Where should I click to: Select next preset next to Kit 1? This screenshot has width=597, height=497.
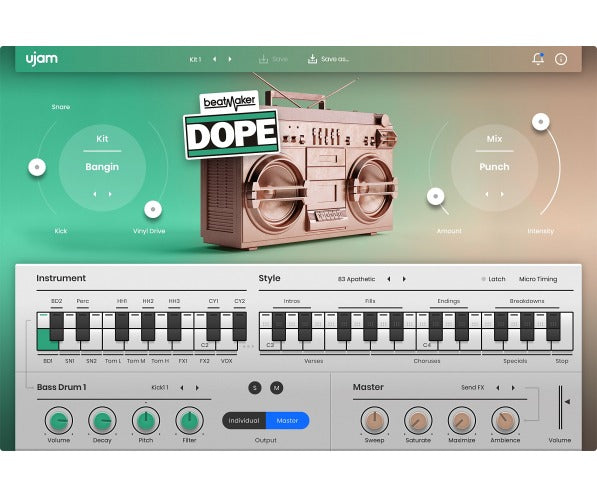point(230,59)
